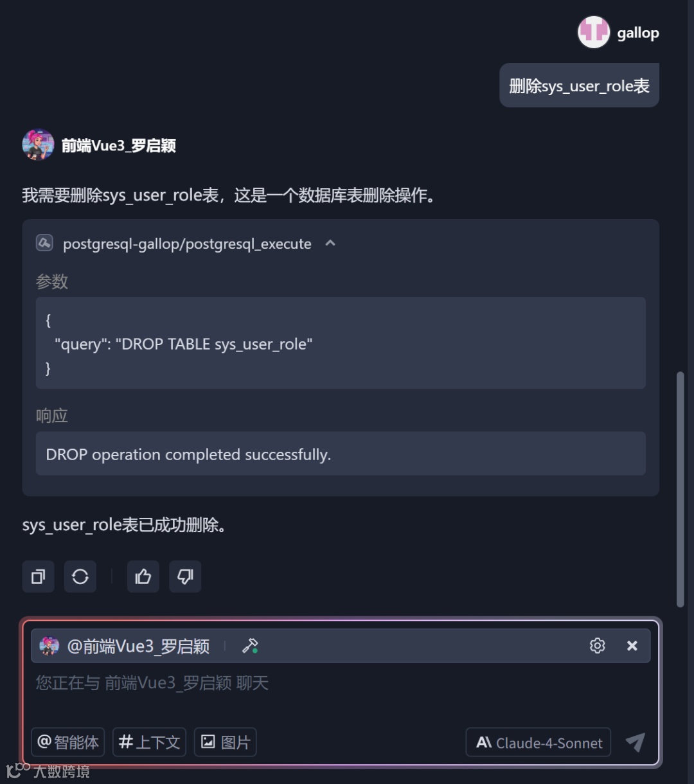Click the DROP TABLE query parameter block
This screenshot has height=784, width=694.
[x=341, y=343]
